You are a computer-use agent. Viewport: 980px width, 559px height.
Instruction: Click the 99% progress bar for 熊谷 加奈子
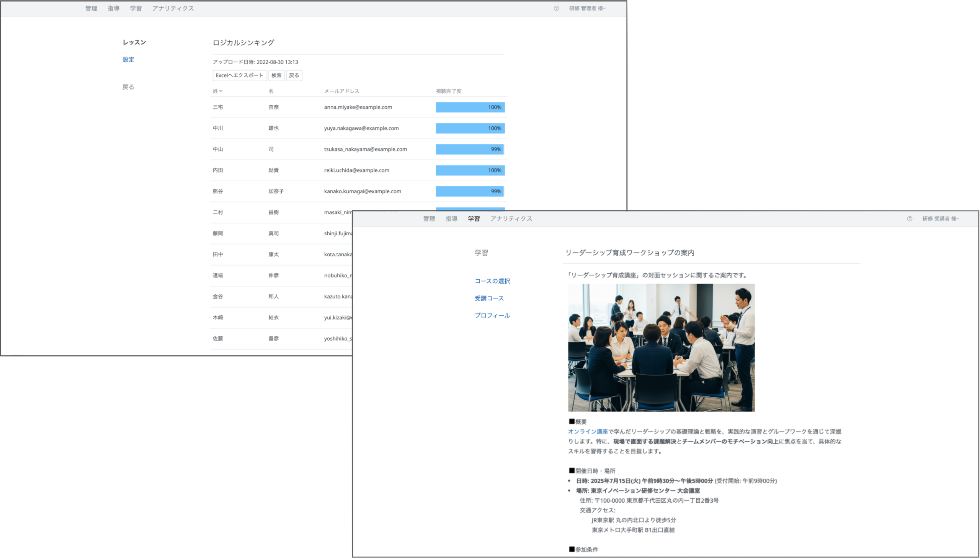[470, 192]
